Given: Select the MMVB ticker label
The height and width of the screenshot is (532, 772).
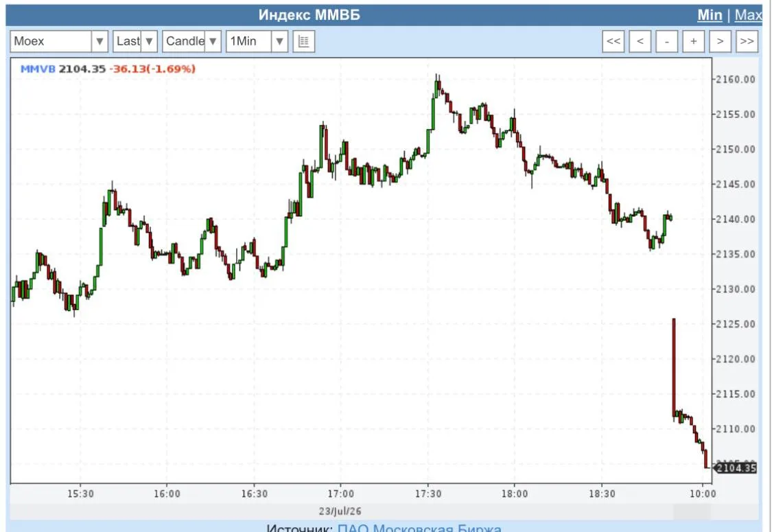Looking at the screenshot, I should (38, 69).
